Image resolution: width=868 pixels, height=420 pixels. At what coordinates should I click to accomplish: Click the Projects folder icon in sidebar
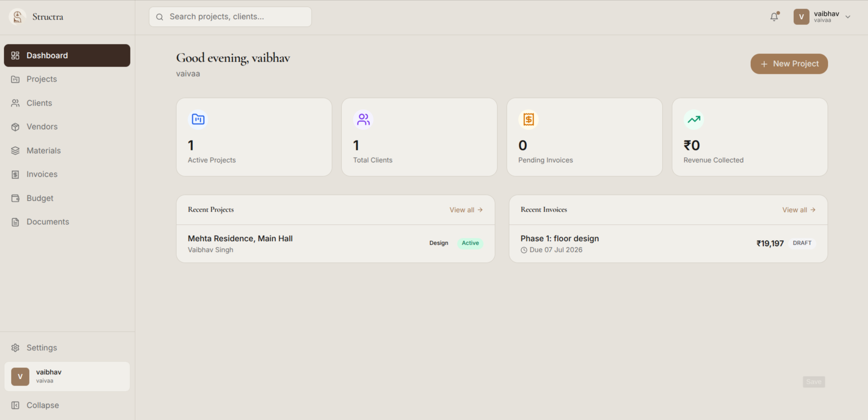click(15, 79)
